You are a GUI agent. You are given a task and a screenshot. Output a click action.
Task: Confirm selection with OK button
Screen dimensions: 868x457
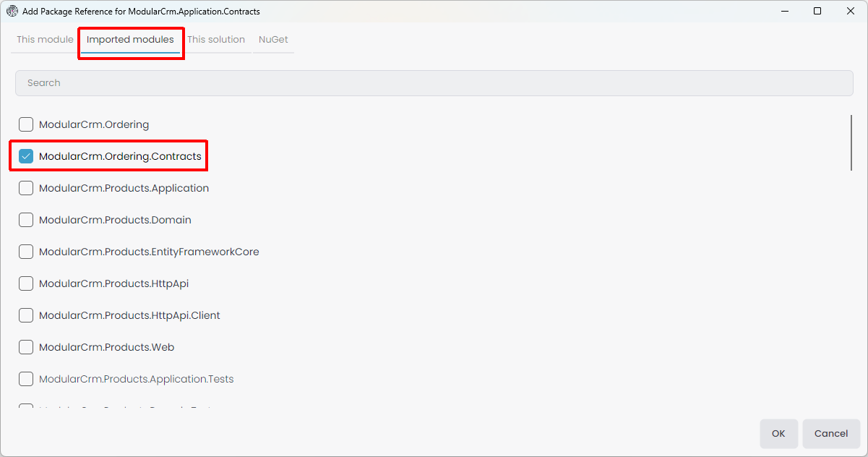[x=778, y=433]
